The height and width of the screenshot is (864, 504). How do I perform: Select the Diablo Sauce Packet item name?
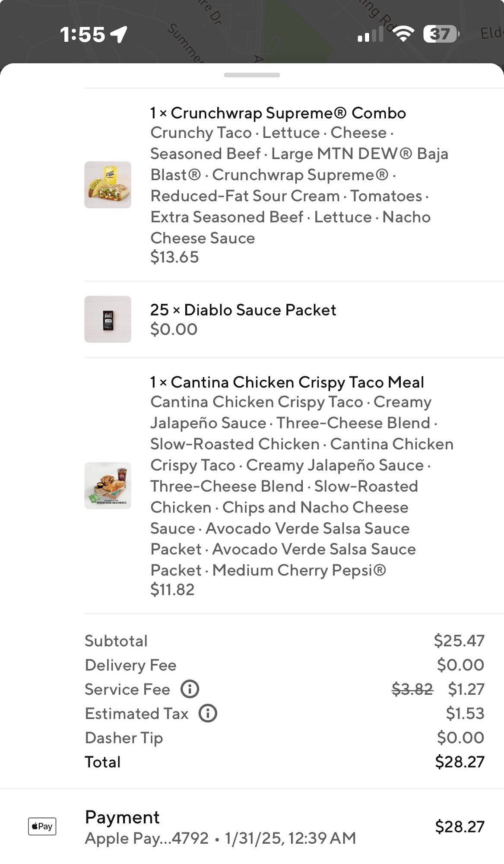(243, 310)
